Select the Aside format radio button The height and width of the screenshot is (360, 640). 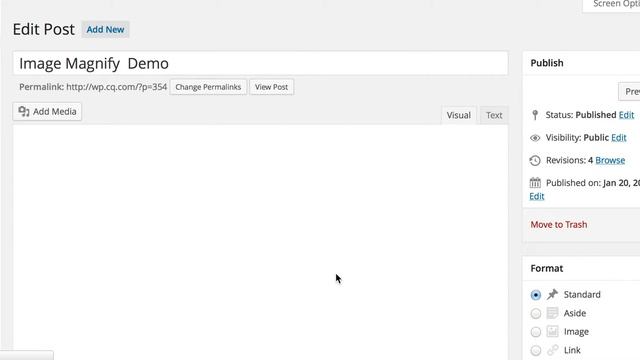click(x=536, y=313)
